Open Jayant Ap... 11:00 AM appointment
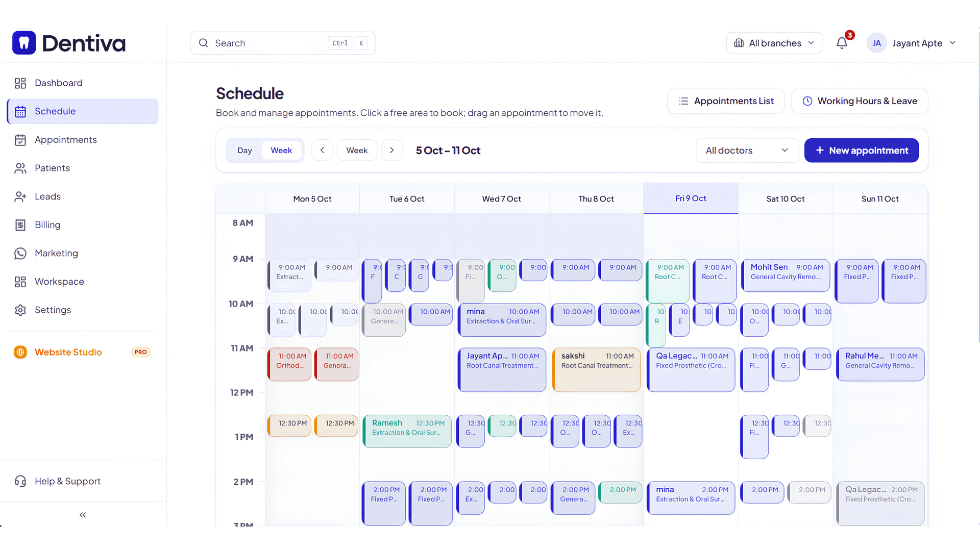 pos(502,370)
